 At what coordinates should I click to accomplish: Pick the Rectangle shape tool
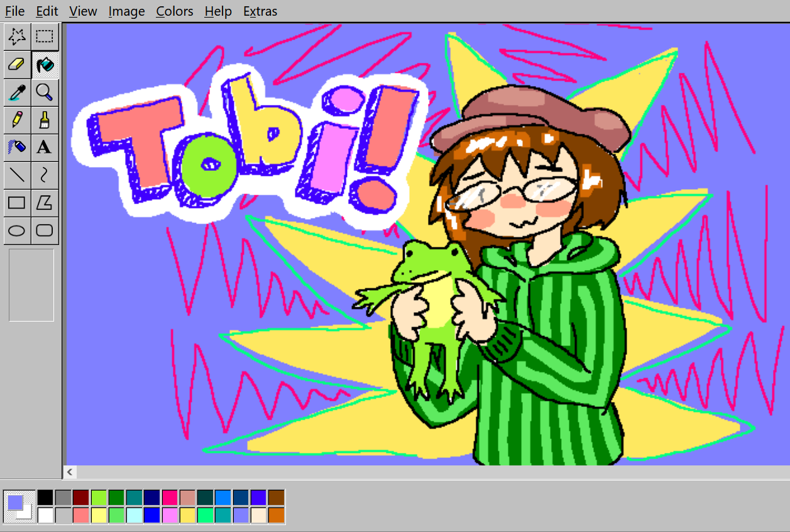17,203
